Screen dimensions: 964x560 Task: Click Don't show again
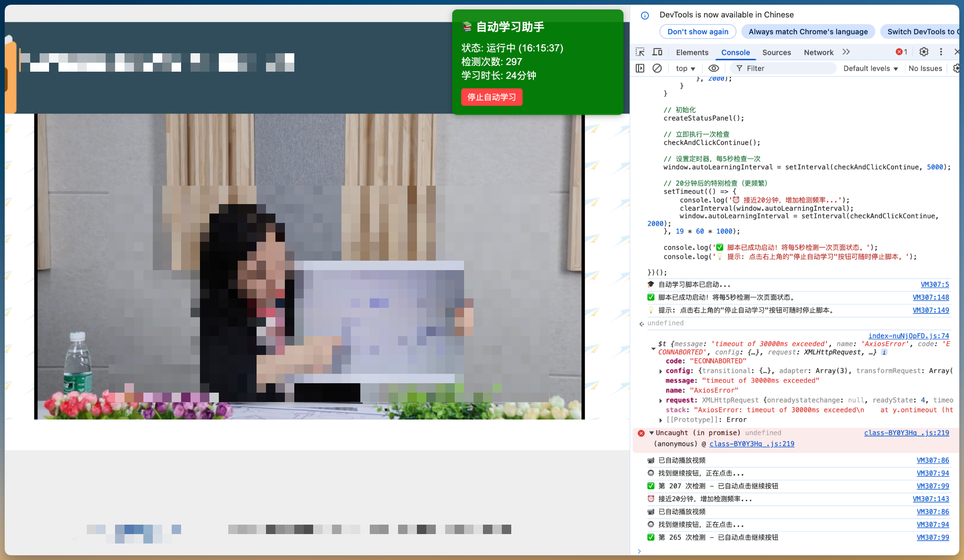(x=698, y=32)
